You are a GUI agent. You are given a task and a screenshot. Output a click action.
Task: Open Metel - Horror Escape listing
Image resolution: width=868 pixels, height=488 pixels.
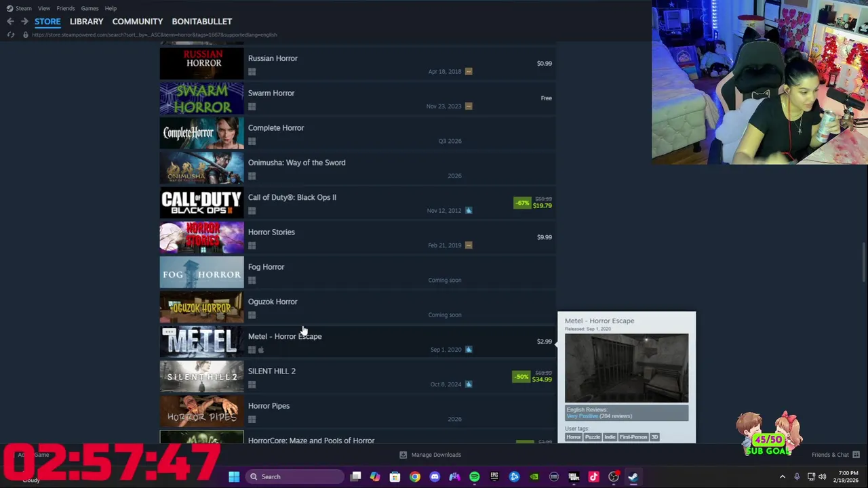tap(357, 342)
